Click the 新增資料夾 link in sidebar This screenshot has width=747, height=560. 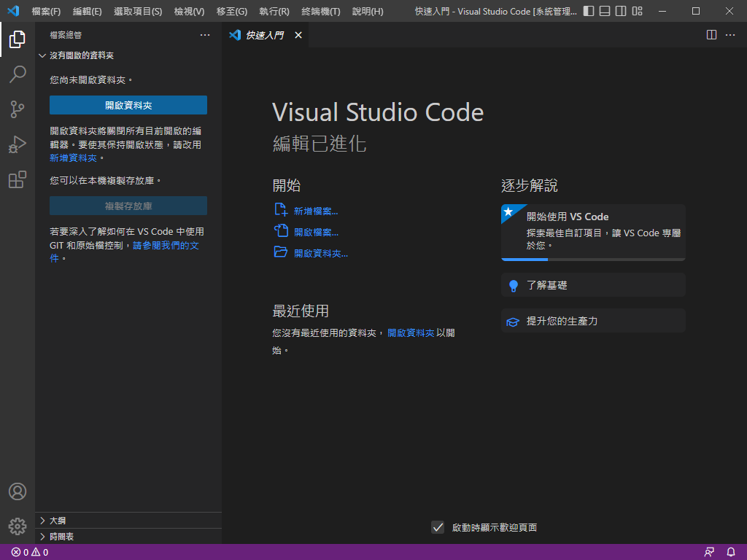point(74,157)
